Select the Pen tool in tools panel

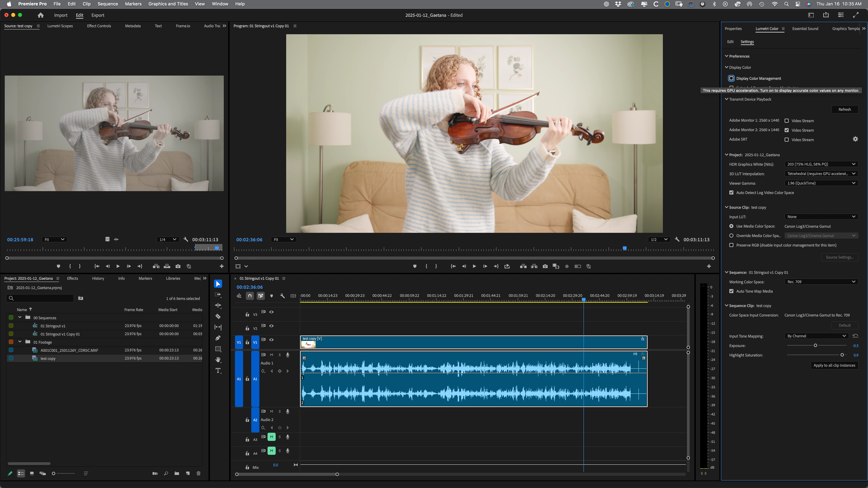point(218,338)
